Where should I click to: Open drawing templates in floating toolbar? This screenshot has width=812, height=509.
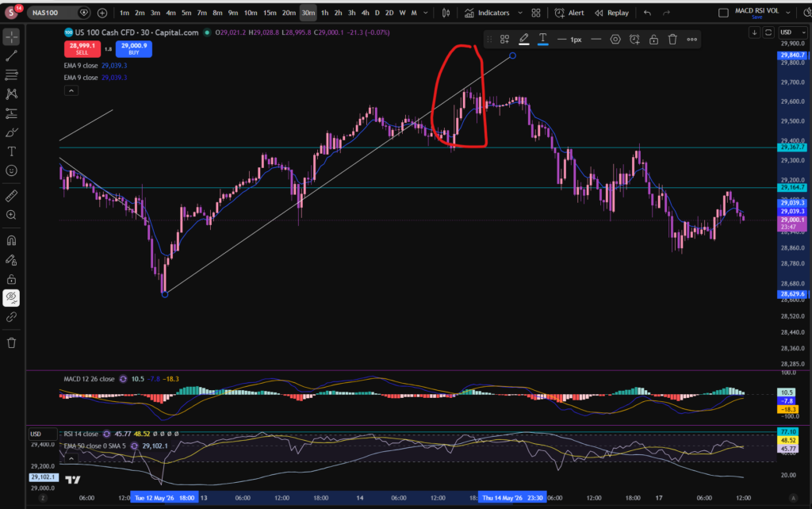pyautogui.click(x=504, y=40)
